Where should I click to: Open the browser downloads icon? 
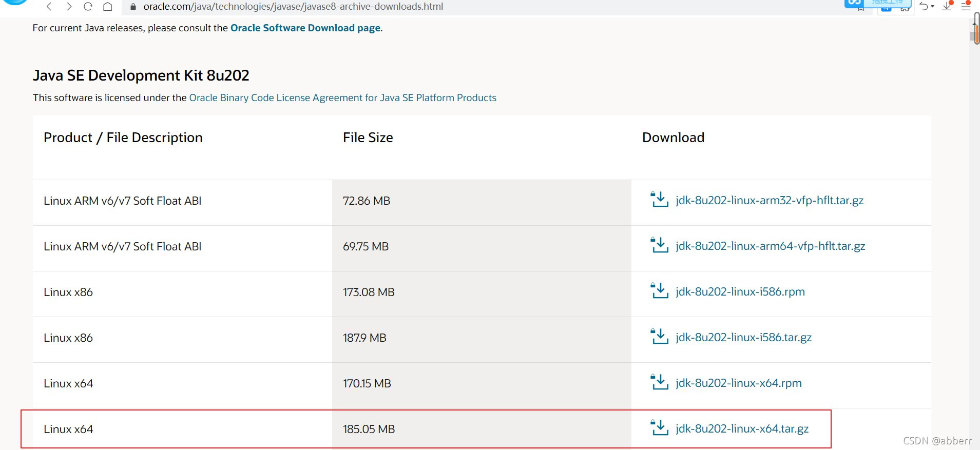click(x=947, y=6)
